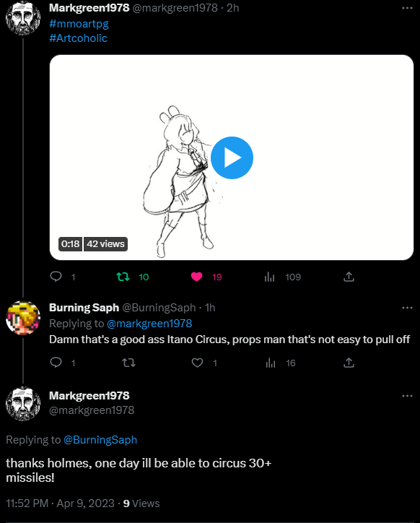Open the @markgreen1978 mention in the reply

(149, 324)
